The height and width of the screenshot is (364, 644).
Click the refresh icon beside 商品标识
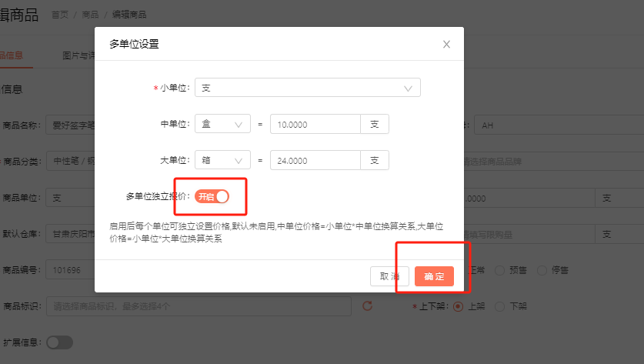pyautogui.click(x=368, y=306)
